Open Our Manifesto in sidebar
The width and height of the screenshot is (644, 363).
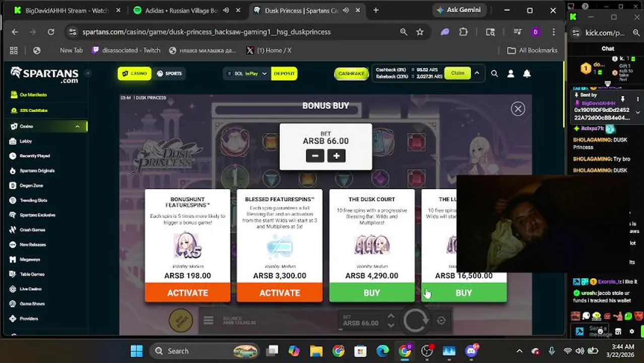coord(33,95)
